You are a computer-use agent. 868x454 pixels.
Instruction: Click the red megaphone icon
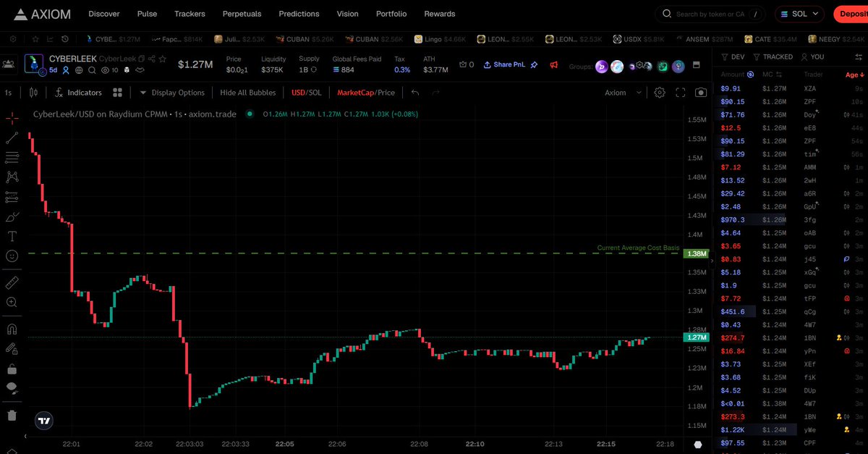tap(554, 64)
